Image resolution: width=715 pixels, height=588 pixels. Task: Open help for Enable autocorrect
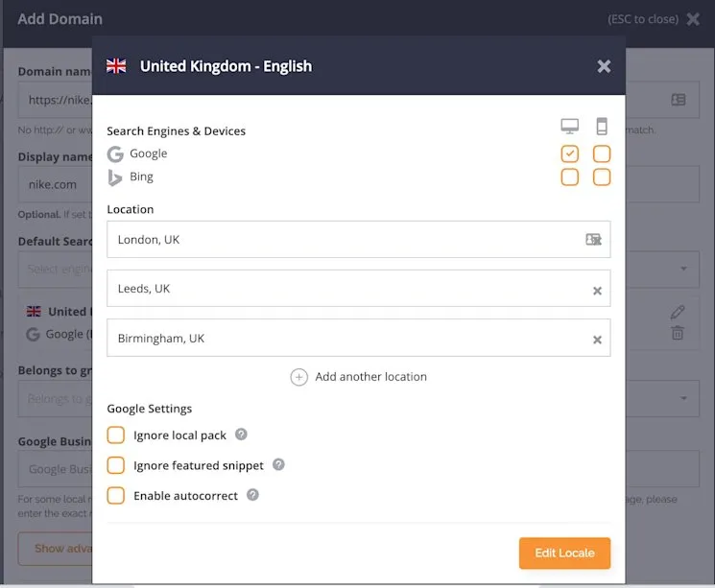pos(252,495)
